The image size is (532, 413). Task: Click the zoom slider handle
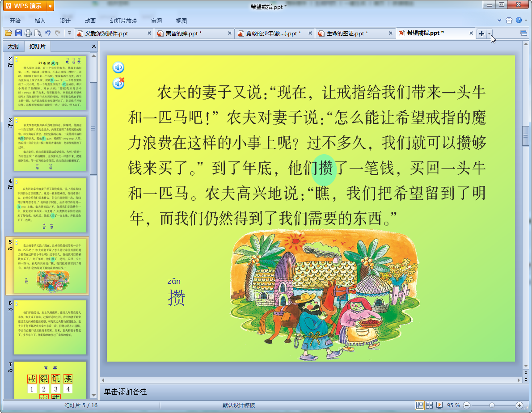492,405
